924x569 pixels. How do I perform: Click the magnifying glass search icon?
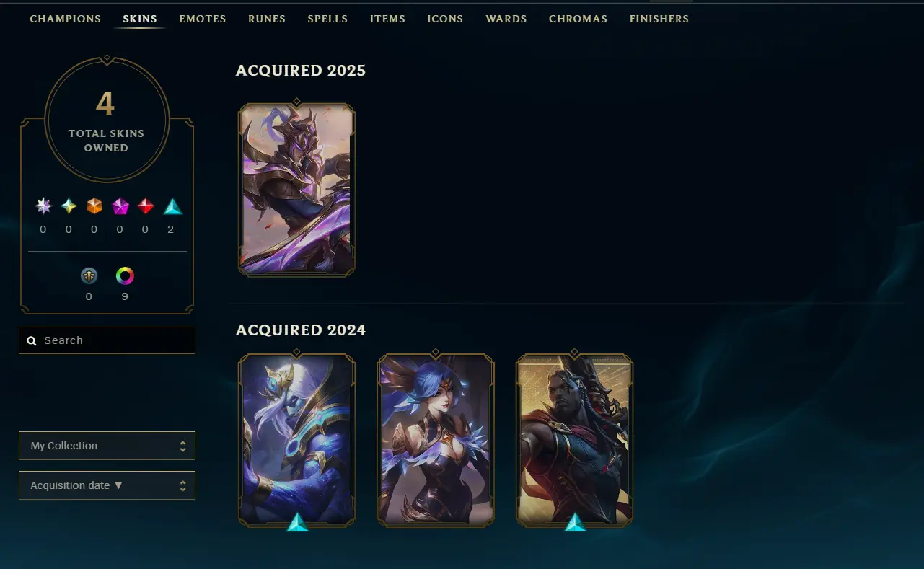[32, 340]
